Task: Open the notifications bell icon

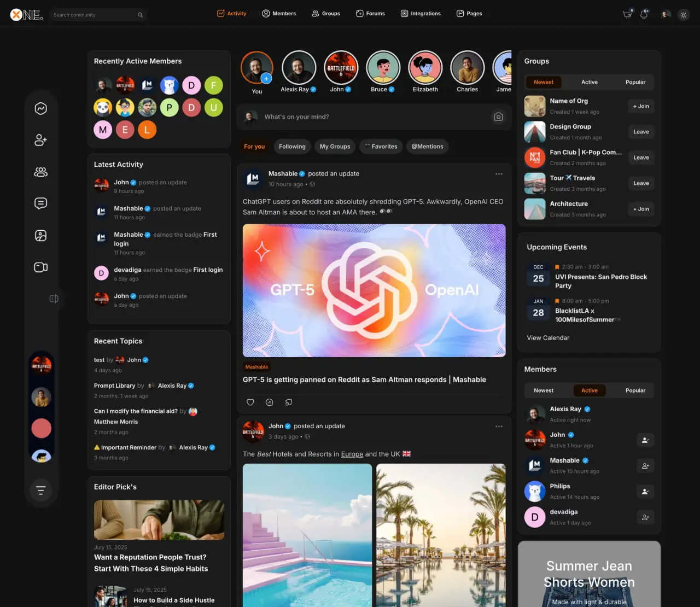Action: pos(644,14)
